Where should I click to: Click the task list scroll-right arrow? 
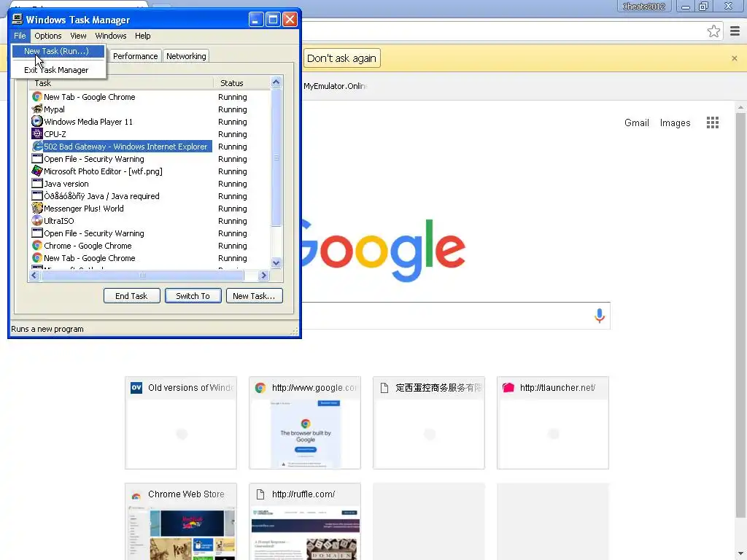pos(263,275)
